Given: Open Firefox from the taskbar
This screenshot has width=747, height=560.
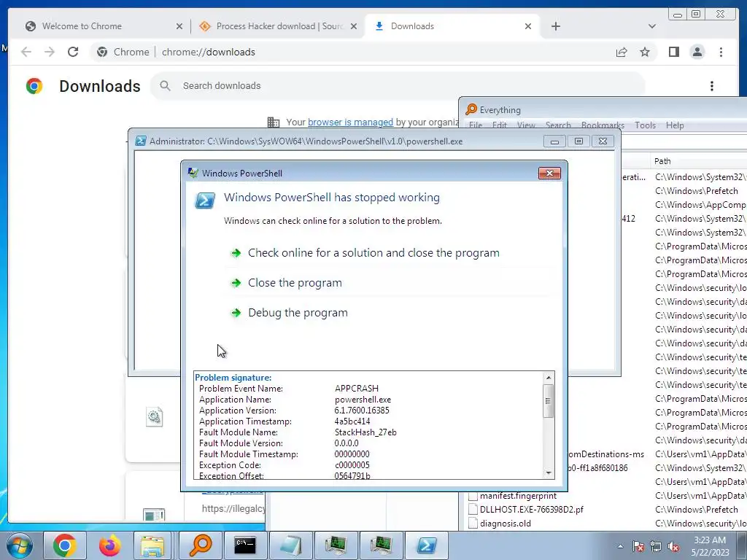Looking at the screenshot, I should pos(109,545).
